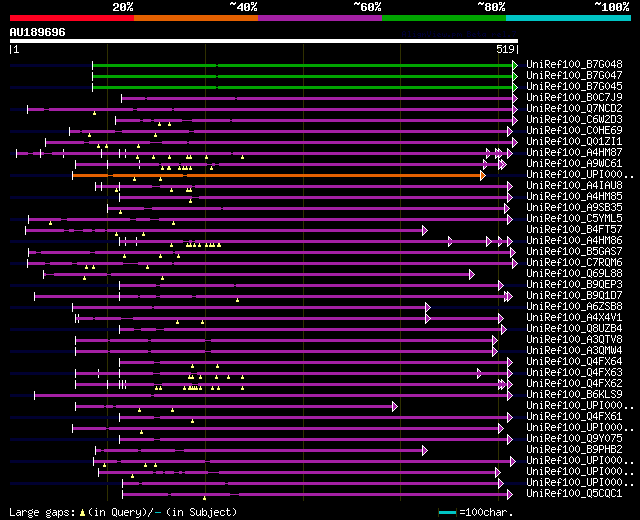Click the arrowhead ending the A3QTV8 alignment
The image size is (640, 520).
pyautogui.click(x=495, y=340)
